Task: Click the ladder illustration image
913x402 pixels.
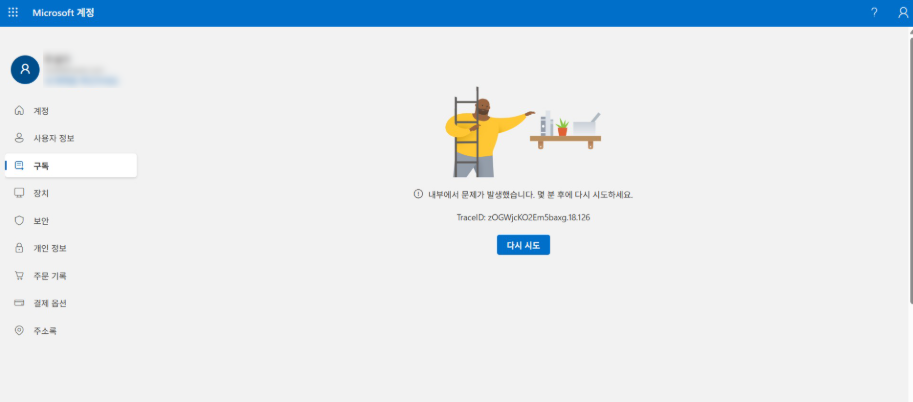Action: tap(523, 132)
